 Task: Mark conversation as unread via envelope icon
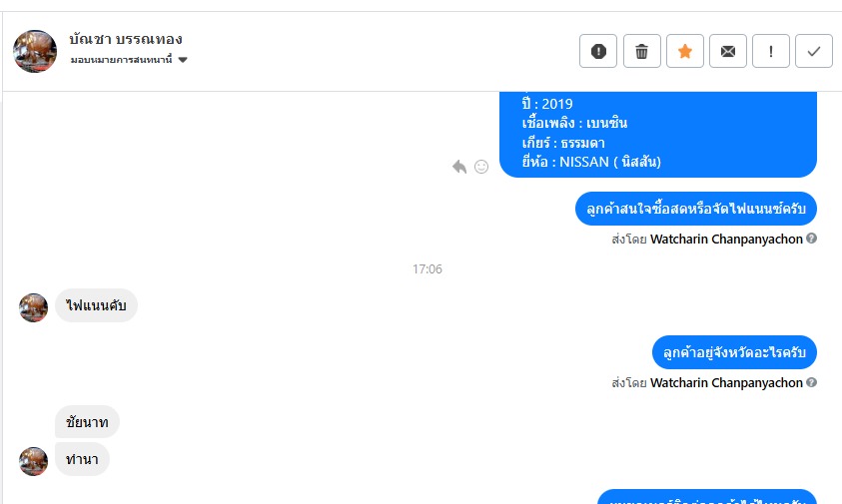[x=727, y=51]
